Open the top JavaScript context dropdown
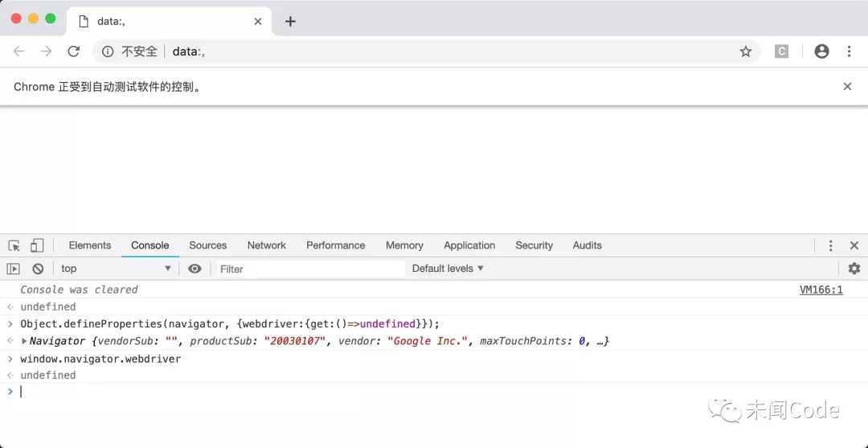This screenshot has height=448, width=868. click(x=117, y=269)
